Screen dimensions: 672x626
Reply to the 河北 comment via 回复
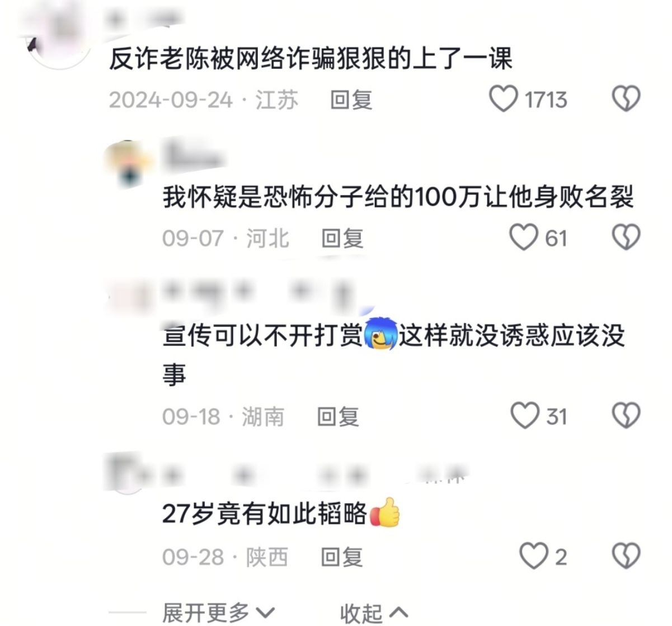pos(342,239)
